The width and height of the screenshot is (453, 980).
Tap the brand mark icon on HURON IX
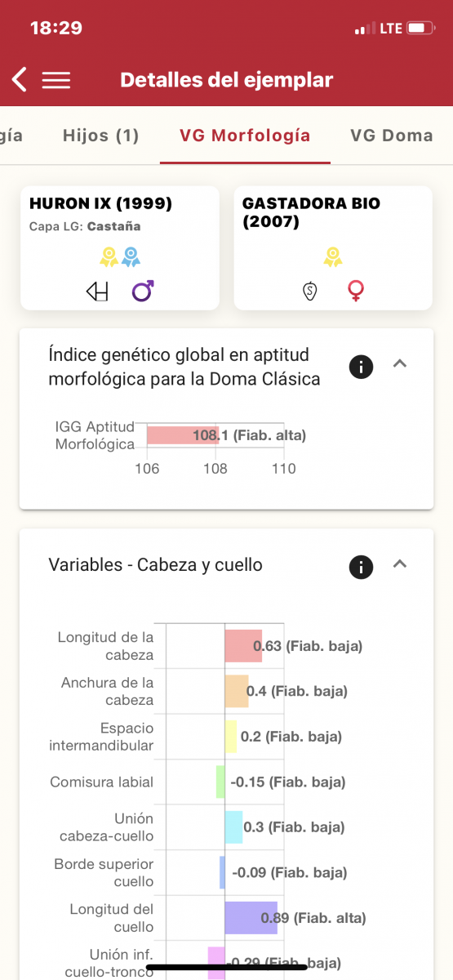tap(97, 292)
